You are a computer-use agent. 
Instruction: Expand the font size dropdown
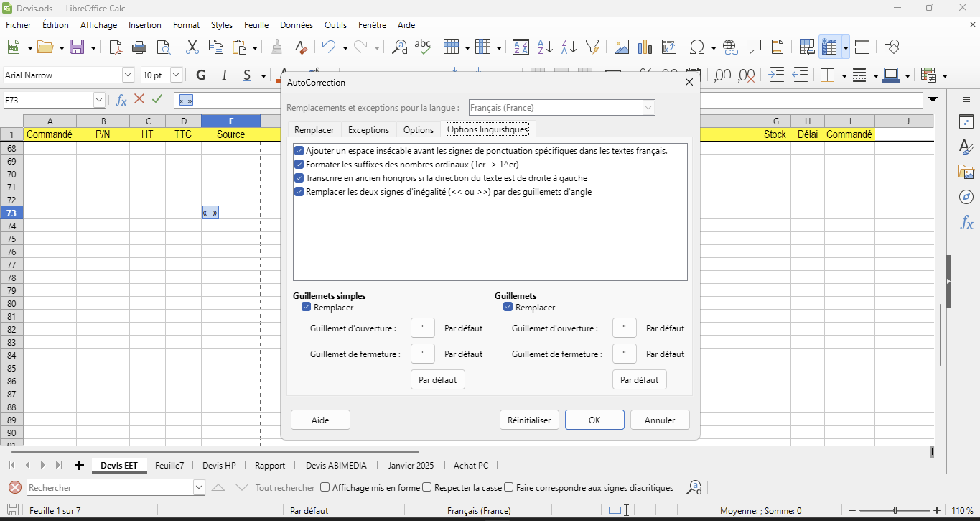176,75
